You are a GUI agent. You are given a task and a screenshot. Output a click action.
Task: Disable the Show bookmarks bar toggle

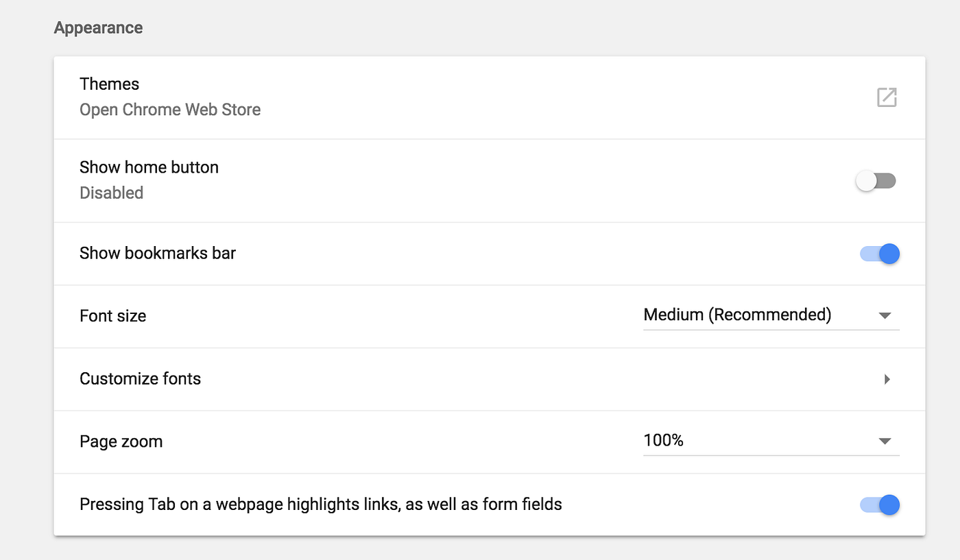click(x=879, y=254)
